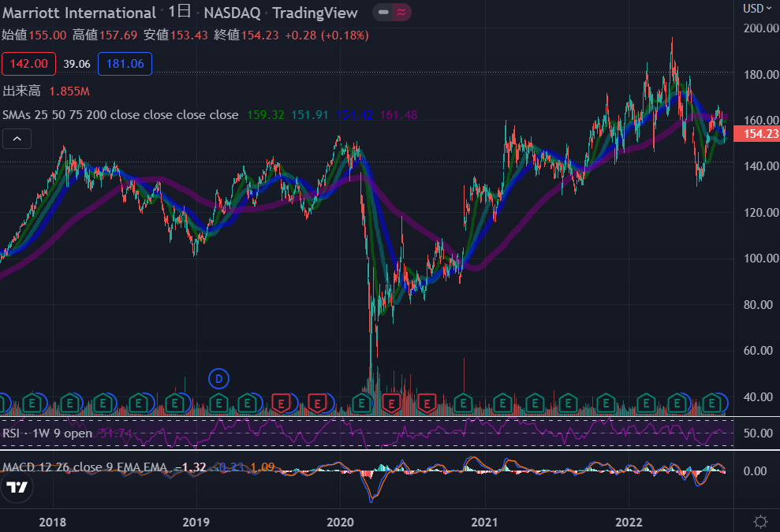Click the teal 151.91 SMA value

coord(310,115)
